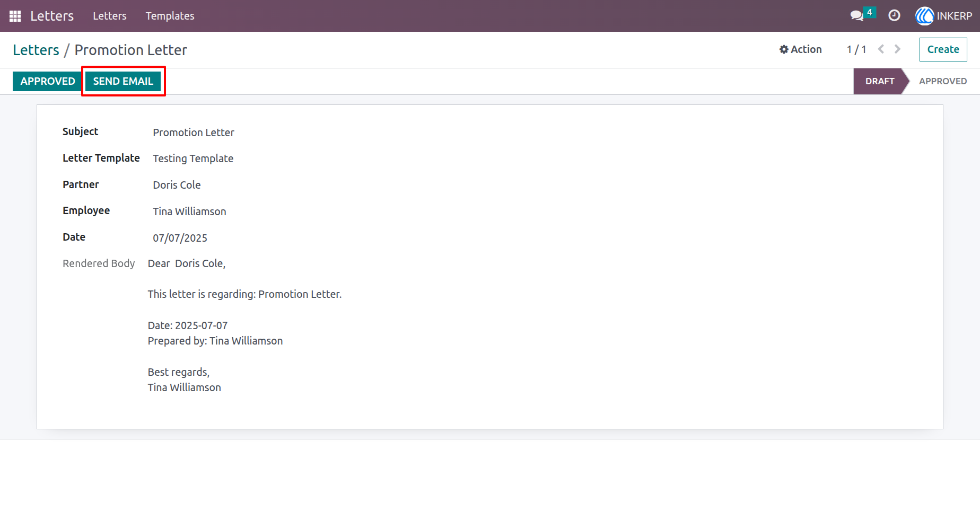Open the Action gear dropdown

(x=800, y=49)
